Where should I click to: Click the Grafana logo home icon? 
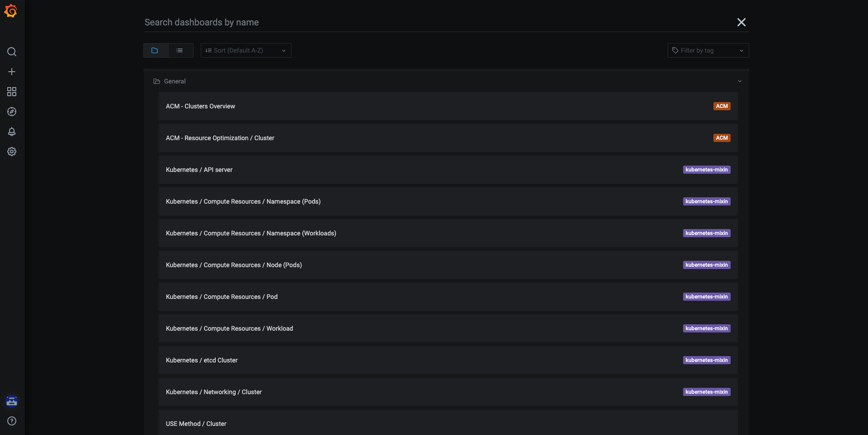11,11
